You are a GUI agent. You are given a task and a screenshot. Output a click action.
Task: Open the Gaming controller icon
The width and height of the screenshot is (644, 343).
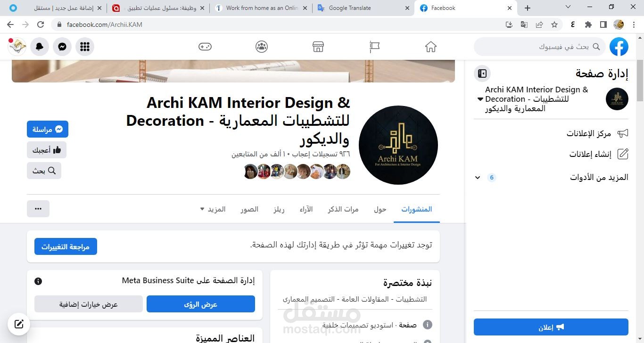[x=205, y=46]
